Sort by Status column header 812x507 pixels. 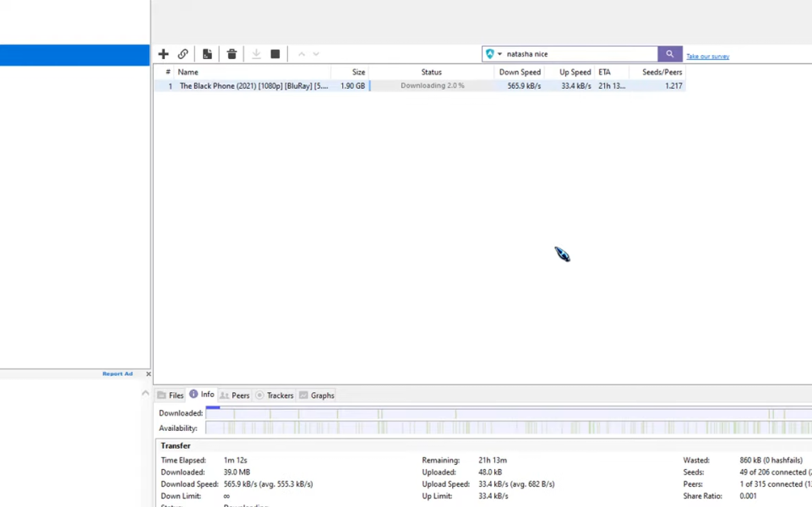pyautogui.click(x=432, y=72)
